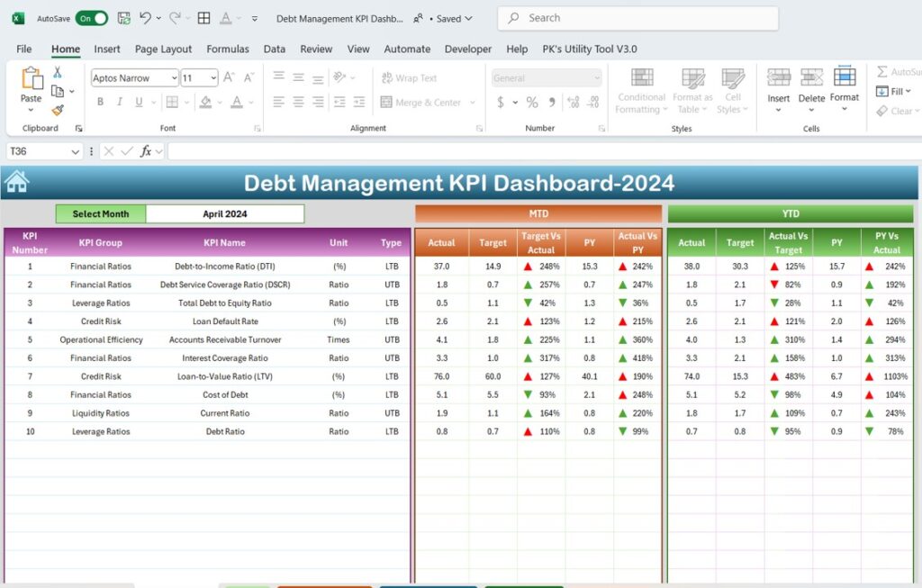Viewport: 922px width, 588px height.
Task: Click the Format cells button
Action: (x=845, y=88)
